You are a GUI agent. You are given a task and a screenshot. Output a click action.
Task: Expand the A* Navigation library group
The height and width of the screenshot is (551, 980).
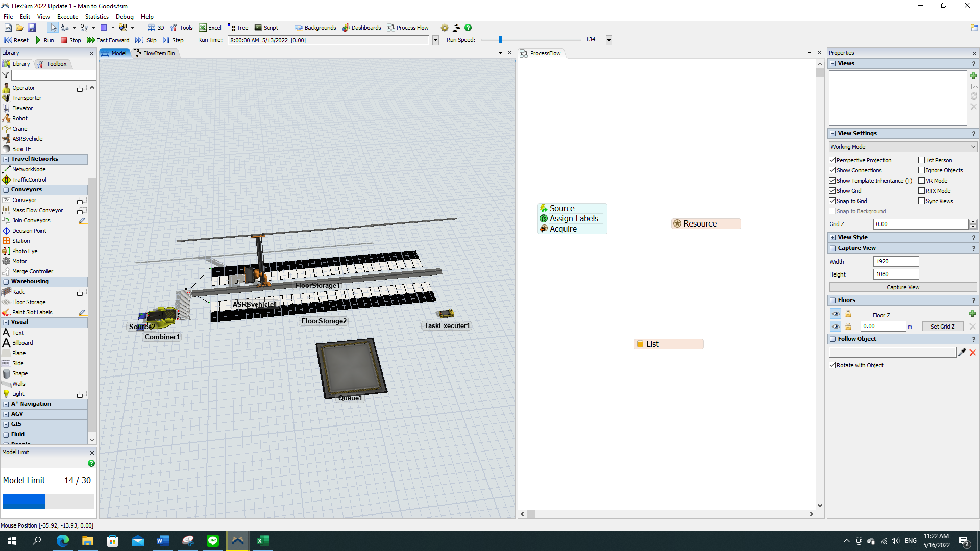coord(6,404)
